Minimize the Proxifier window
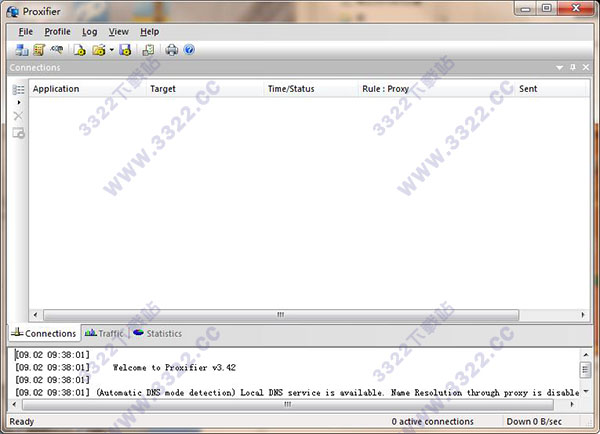 (526, 8)
